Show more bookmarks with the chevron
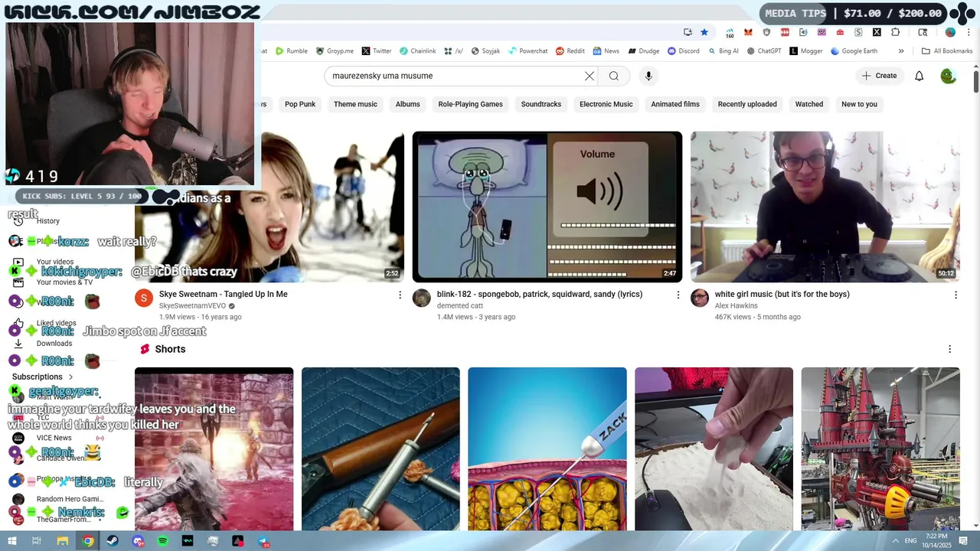Viewport: 980px width, 551px height. tap(901, 51)
